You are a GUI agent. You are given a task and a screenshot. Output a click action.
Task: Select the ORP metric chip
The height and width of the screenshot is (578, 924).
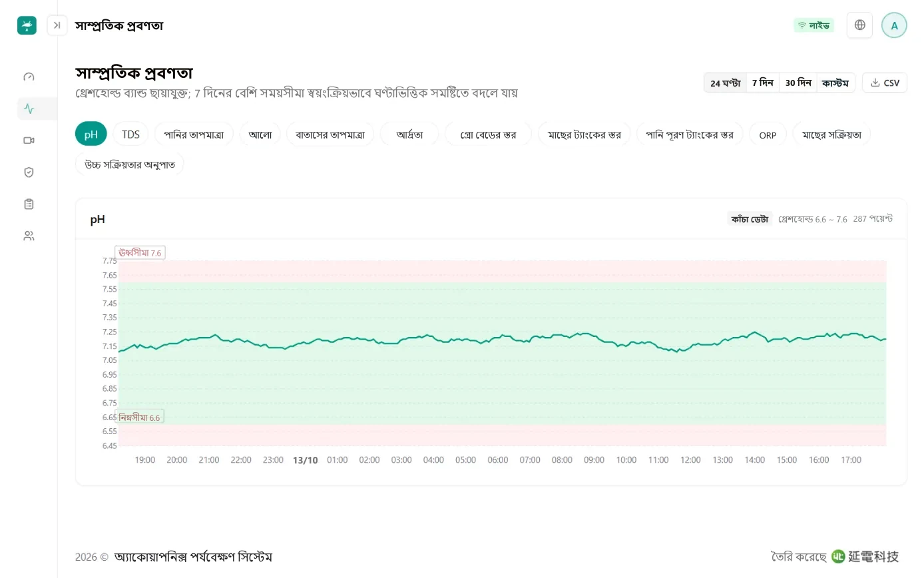coord(768,135)
